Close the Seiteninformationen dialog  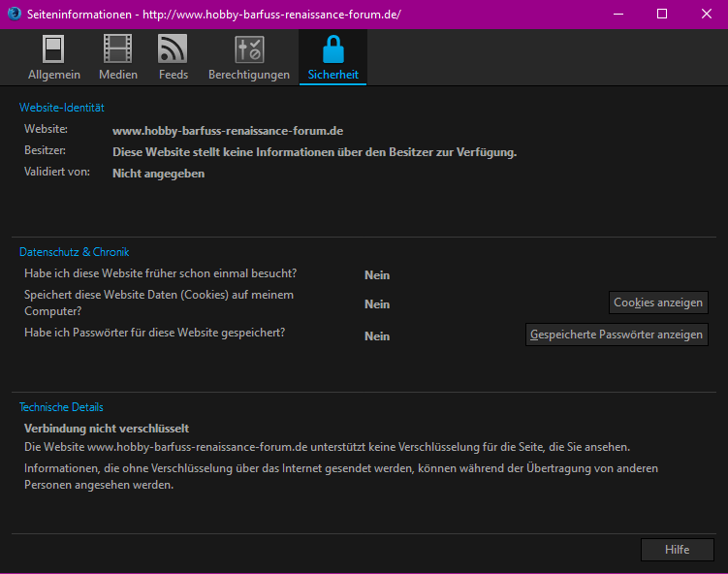point(705,14)
